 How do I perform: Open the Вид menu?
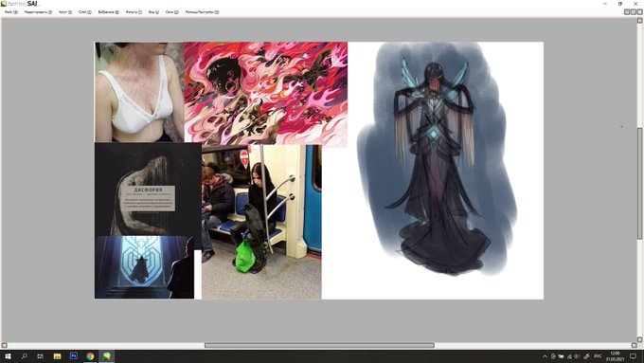point(153,12)
